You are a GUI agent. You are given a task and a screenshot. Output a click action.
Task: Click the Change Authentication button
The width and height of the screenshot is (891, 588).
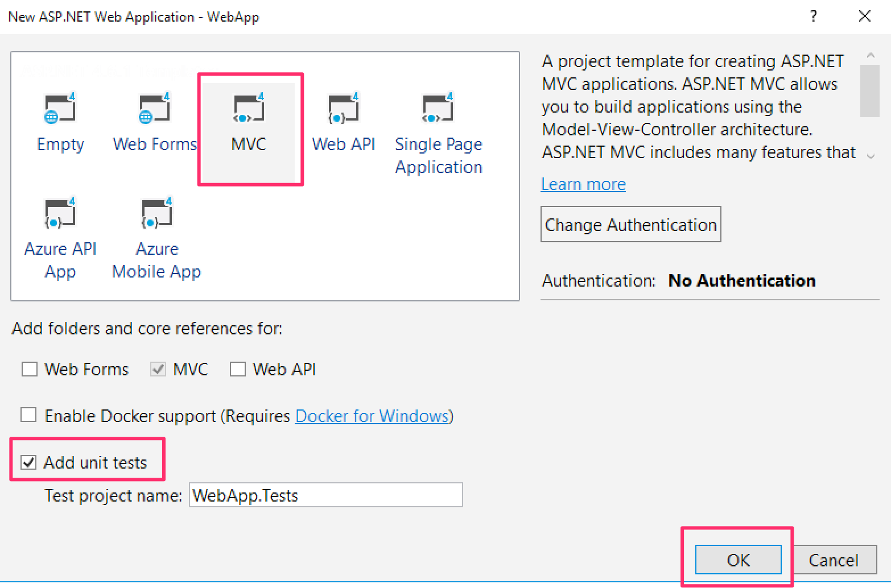pyautogui.click(x=631, y=224)
